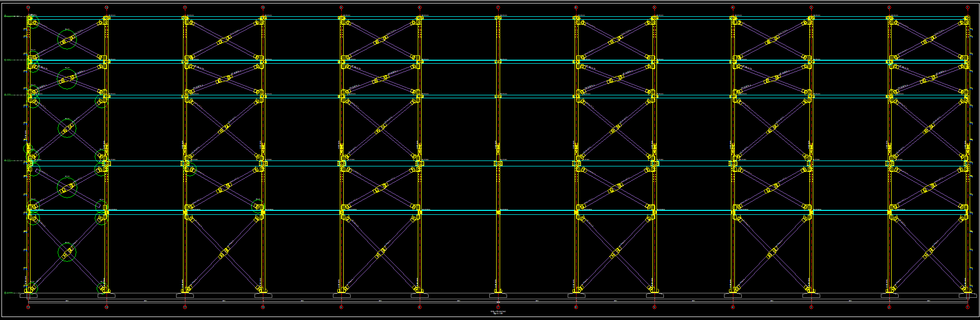Click grid bubble 4 at the top
The width and height of the screenshot is (980, 320).
point(733,7)
